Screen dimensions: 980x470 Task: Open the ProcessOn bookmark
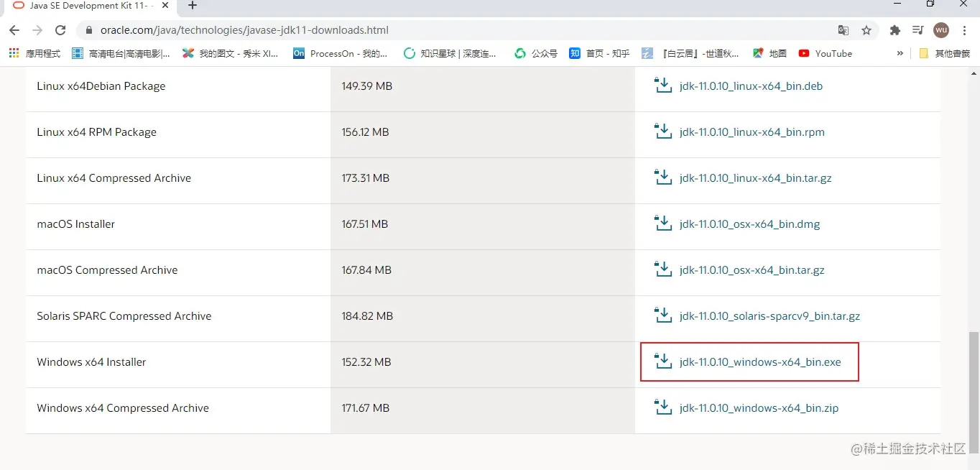click(341, 53)
